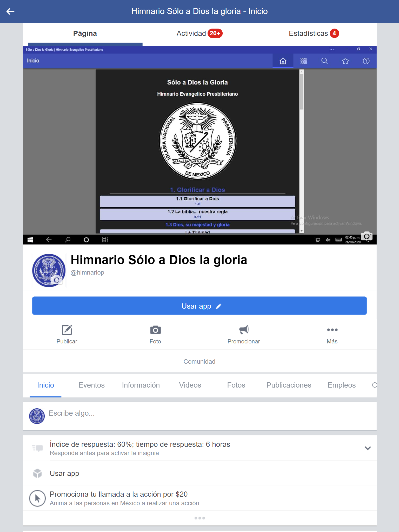Open the Más three-dots menu
Viewport: 399px width, 532px height.
332,330
